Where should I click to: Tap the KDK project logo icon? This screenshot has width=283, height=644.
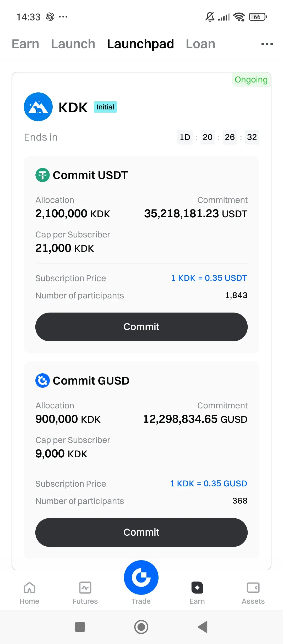[38, 107]
